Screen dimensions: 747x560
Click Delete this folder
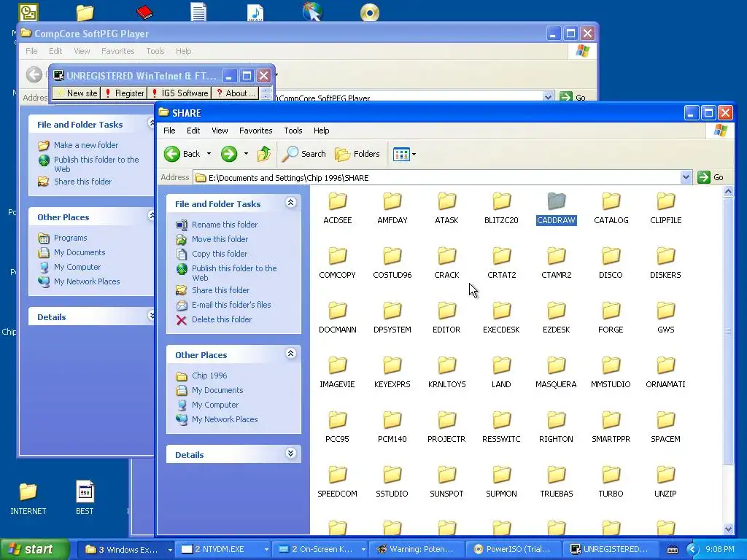[x=222, y=319]
